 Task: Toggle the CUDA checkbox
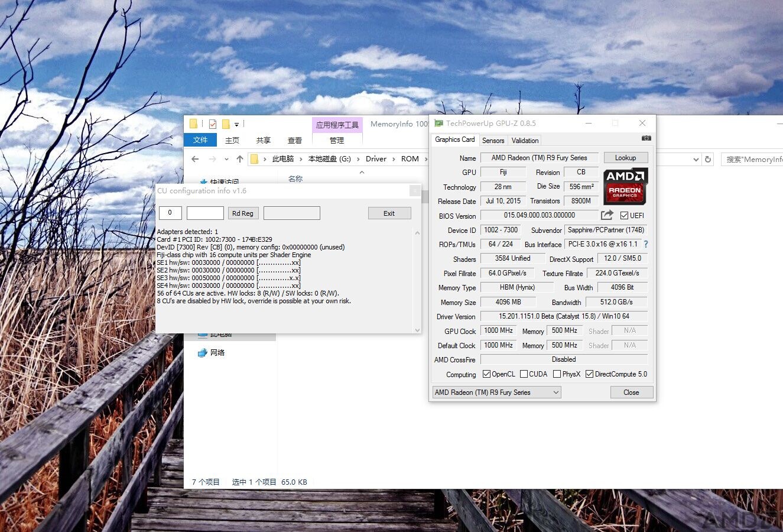[x=524, y=374]
